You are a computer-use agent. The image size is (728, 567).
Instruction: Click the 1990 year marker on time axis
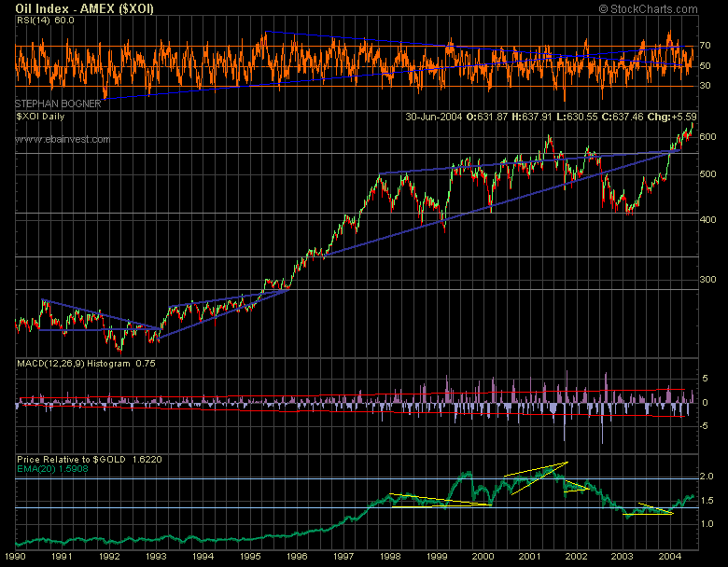[x=15, y=556]
